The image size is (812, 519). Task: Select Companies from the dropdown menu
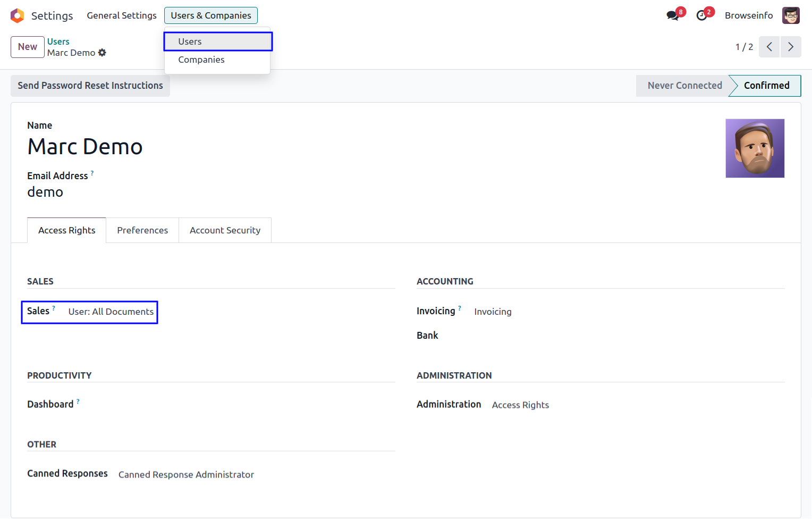201,60
